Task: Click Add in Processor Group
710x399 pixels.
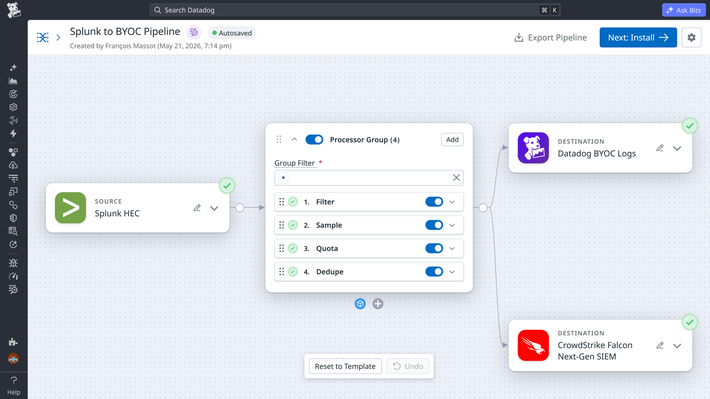Action: [452, 139]
